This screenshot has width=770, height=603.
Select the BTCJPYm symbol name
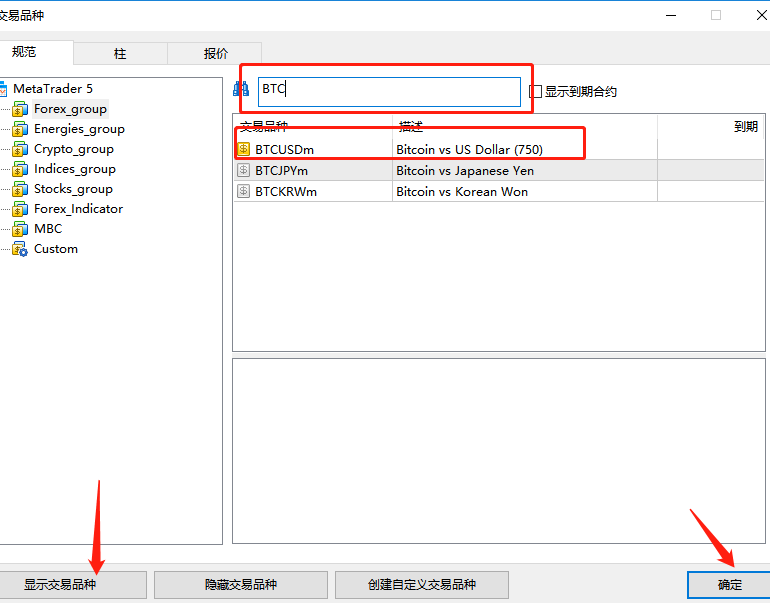click(281, 171)
